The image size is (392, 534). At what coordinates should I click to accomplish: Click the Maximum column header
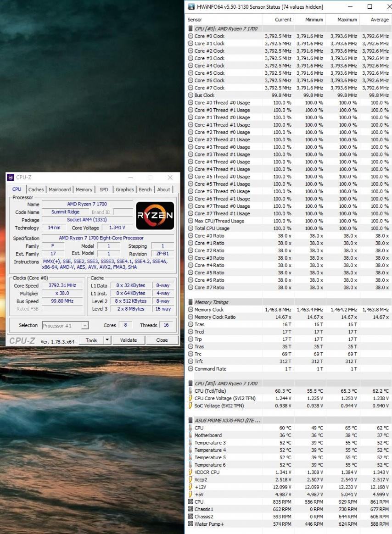coord(342,20)
